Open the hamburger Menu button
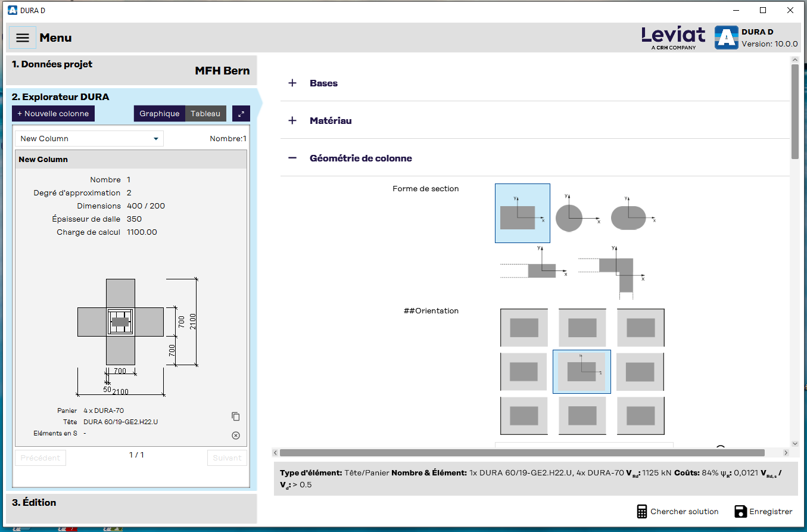This screenshot has height=532, width=807. point(23,38)
